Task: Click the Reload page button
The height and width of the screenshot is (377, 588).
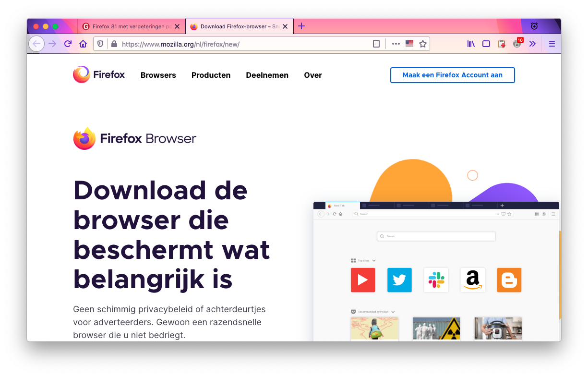Action: (68, 44)
